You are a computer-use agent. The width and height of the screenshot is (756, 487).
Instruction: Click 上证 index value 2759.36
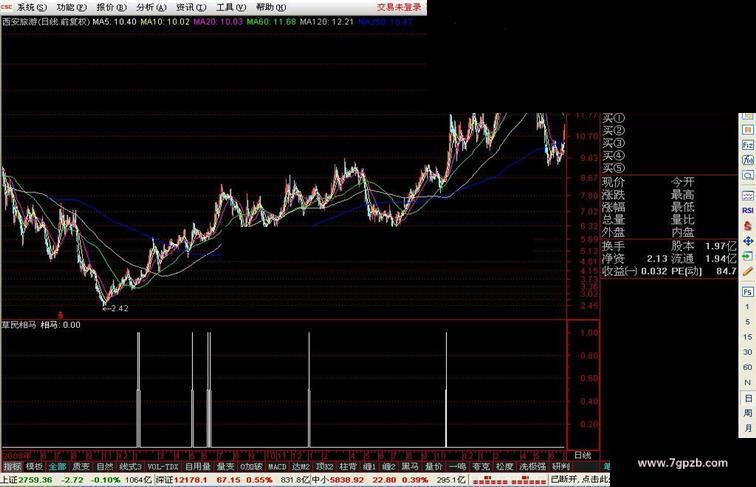tap(35, 480)
